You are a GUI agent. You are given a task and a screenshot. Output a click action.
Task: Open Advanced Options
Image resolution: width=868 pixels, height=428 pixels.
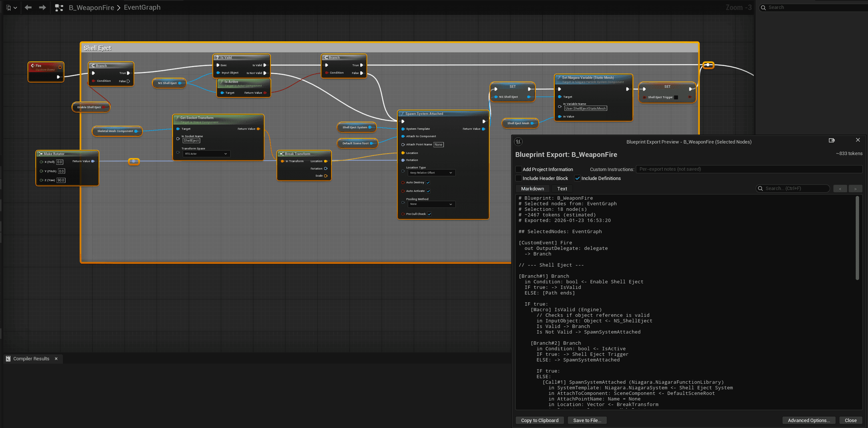(808, 420)
